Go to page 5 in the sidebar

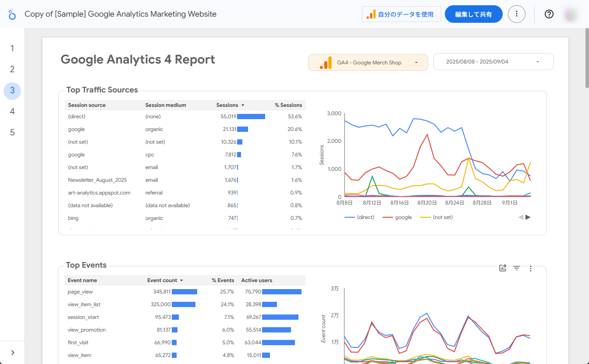[12, 132]
